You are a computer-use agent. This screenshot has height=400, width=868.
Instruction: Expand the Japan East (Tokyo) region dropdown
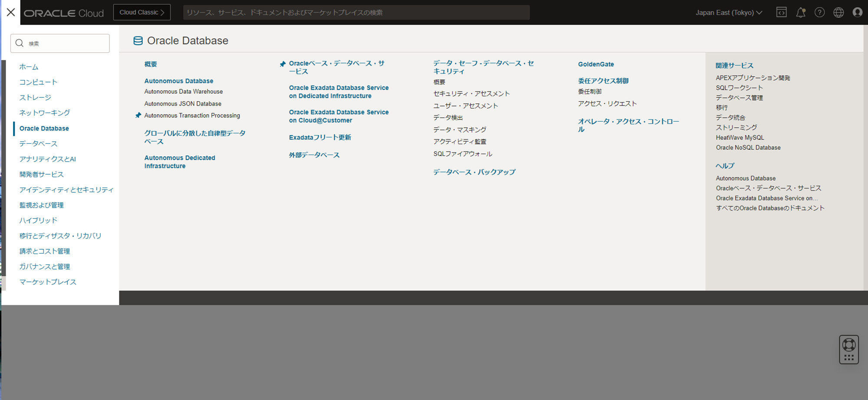[729, 13]
